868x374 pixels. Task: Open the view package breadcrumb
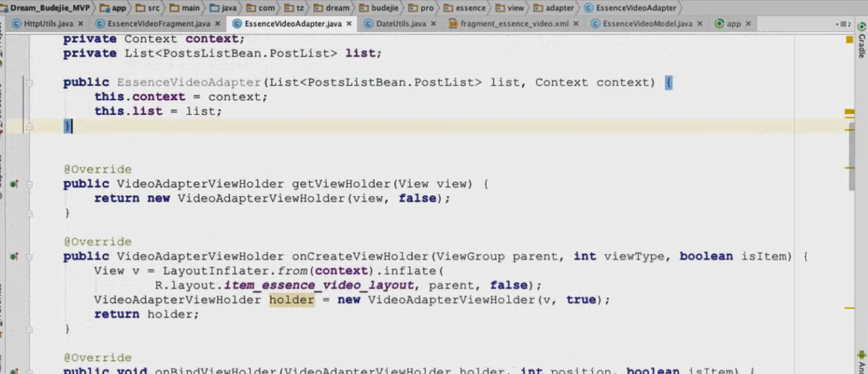tap(510, 8)
